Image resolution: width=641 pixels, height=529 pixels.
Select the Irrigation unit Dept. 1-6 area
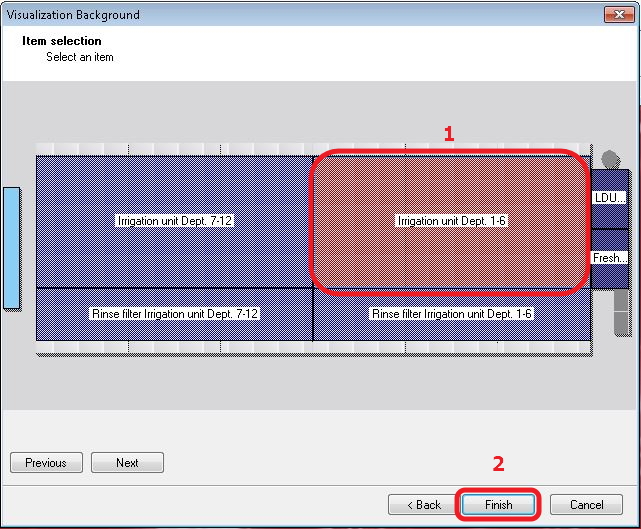tap(451, 222)
